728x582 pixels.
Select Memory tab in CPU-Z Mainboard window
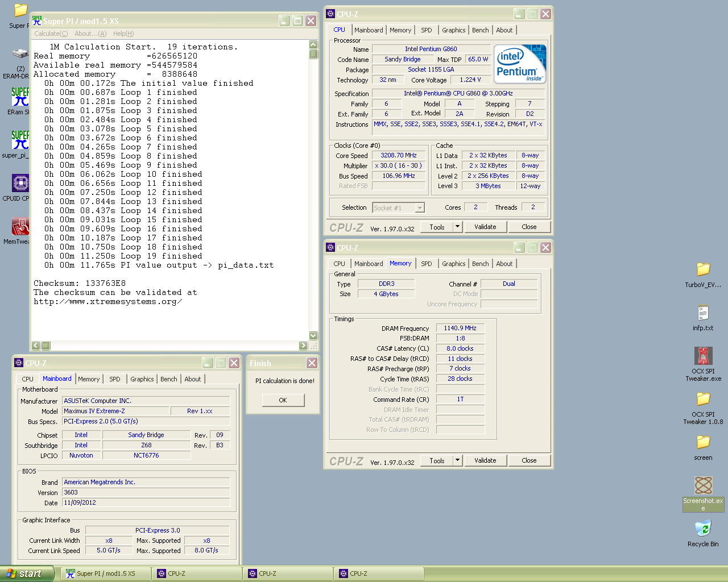[x=89, y=379]
